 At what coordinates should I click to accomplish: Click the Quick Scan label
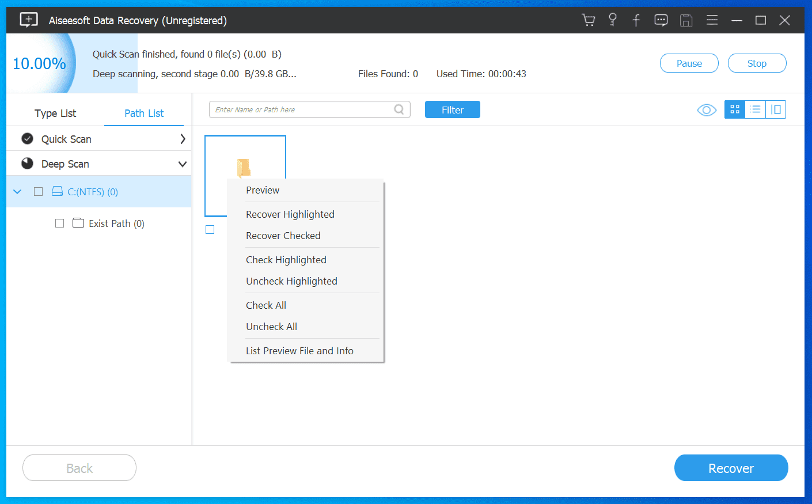click(x=66, y=139)
